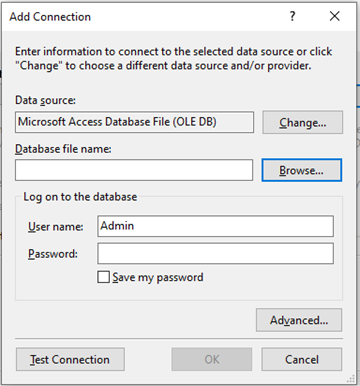360x386 pixels.
Task: Click the Log on to the database heading
Action: click(80, 197)
